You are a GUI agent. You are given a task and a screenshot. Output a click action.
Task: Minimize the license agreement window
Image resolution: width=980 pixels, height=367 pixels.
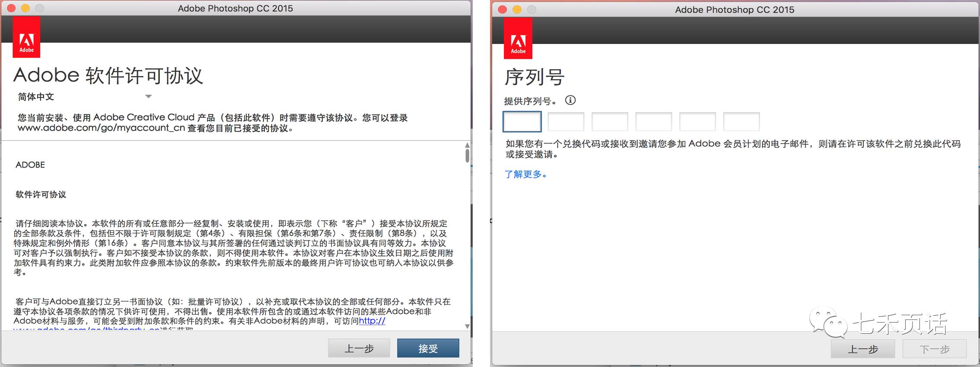pyautogui.click(x=25, y=8)
